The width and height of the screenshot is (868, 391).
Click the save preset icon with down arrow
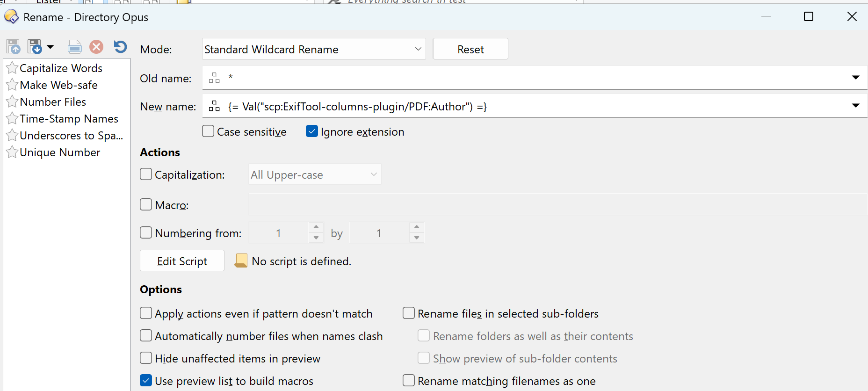(34, 47)
